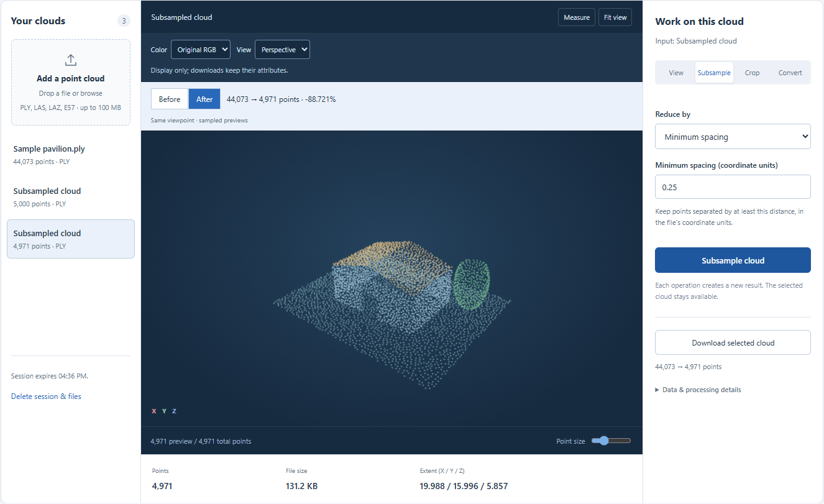Switch to the Crop tab
This screenshot has height=504, width=824.
(x=752, y=73)
